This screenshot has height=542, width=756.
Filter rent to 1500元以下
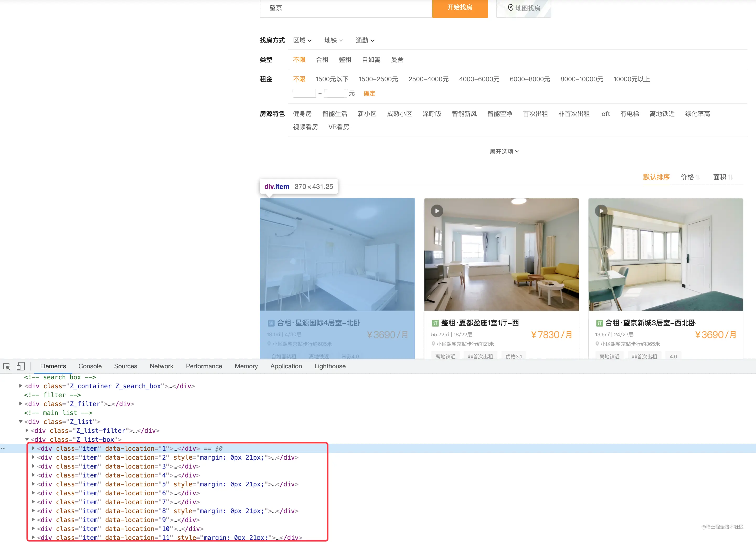click(x=332, y=79)
